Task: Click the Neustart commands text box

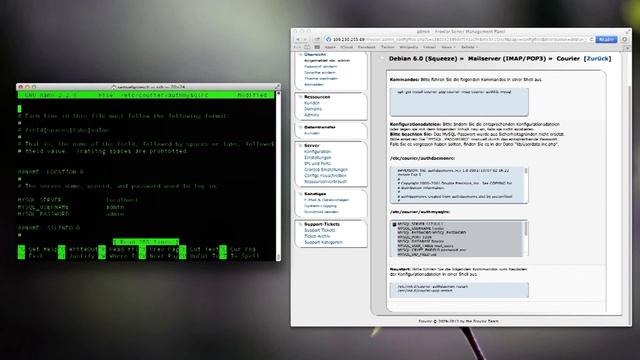Action: pyautogui.click(x=459, y=290)
